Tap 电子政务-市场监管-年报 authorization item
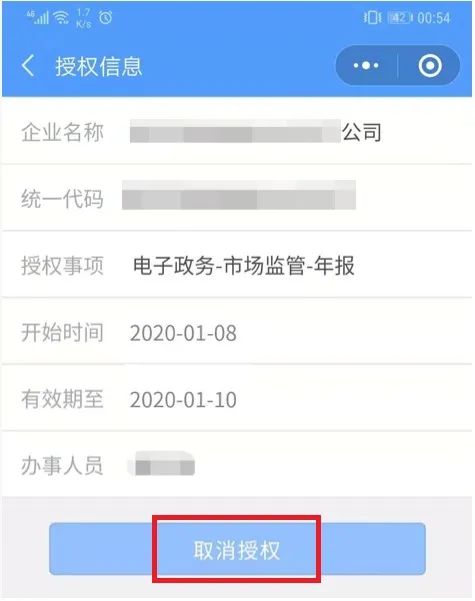 [243, 266]
